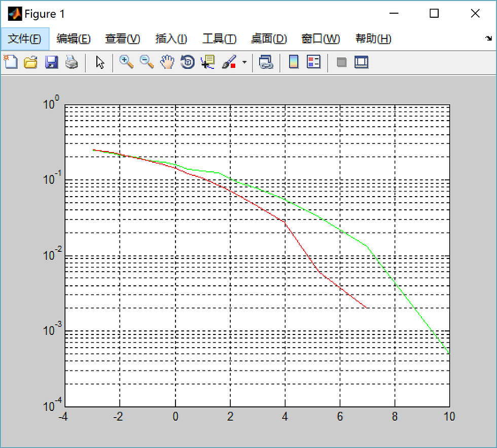Click the x-axis tick label 6
This screenshot has width=497, height=448.
(x=340, y=416)
